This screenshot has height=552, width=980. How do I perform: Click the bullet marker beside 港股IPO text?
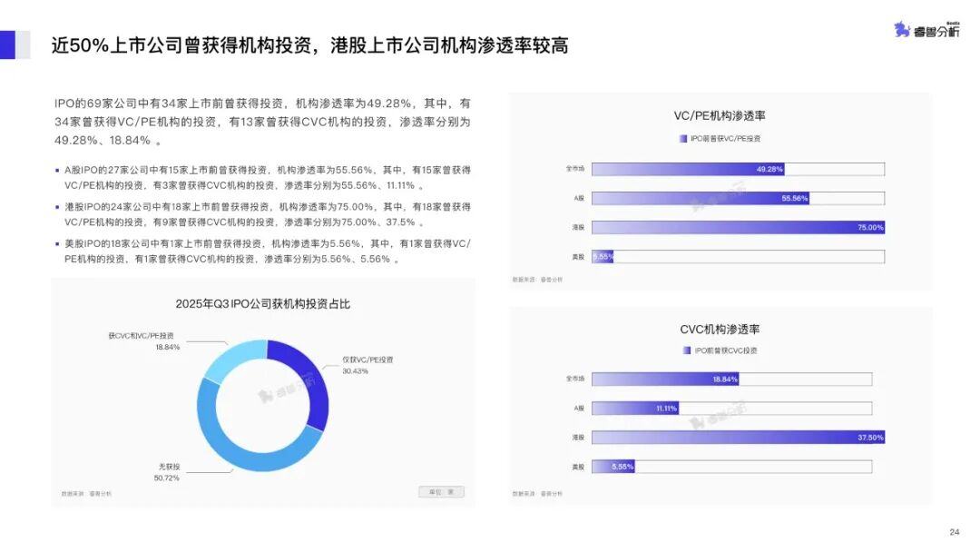pyautogui.click(x=54, y=206)
